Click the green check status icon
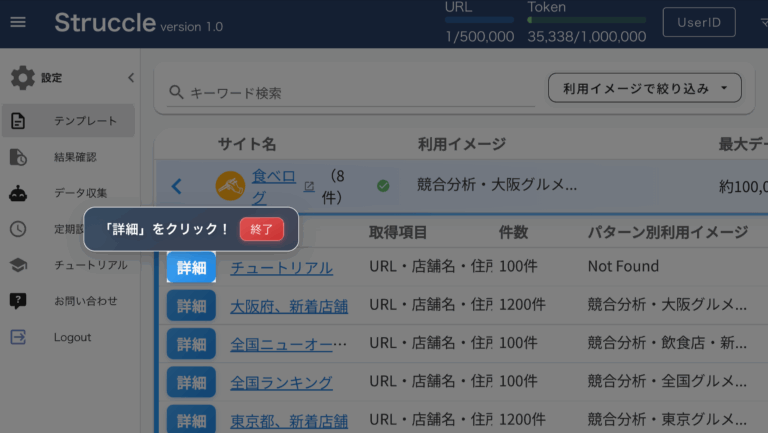This screenshot has width=768, height=433. pos(383,185)
